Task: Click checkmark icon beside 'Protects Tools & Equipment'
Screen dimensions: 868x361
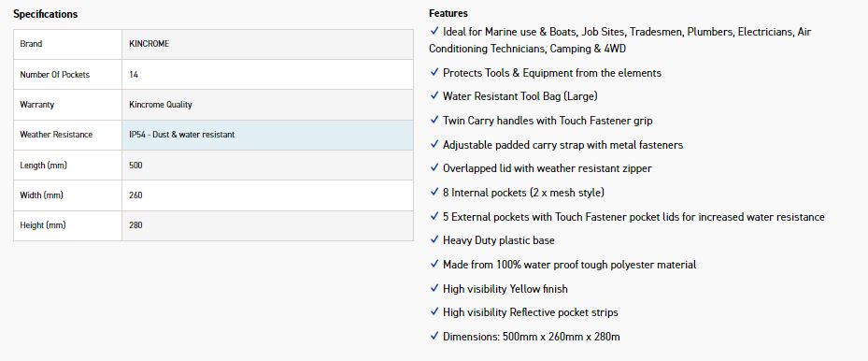Action: (434, 72)
